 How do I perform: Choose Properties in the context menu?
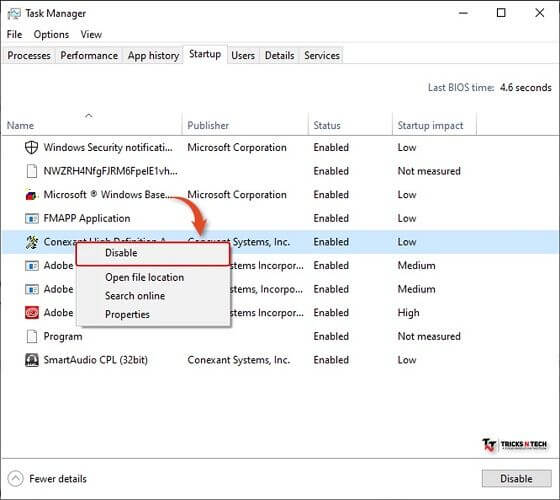pos(127,314)
